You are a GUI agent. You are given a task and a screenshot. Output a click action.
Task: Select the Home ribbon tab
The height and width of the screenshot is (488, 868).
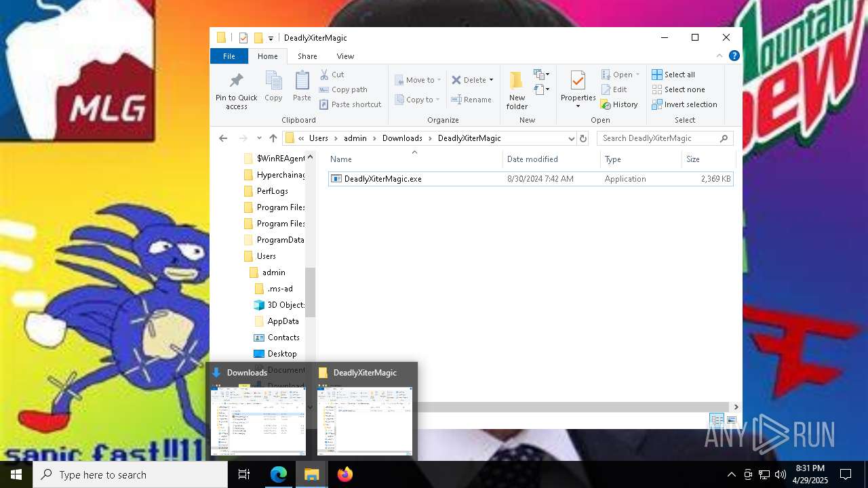267,56
